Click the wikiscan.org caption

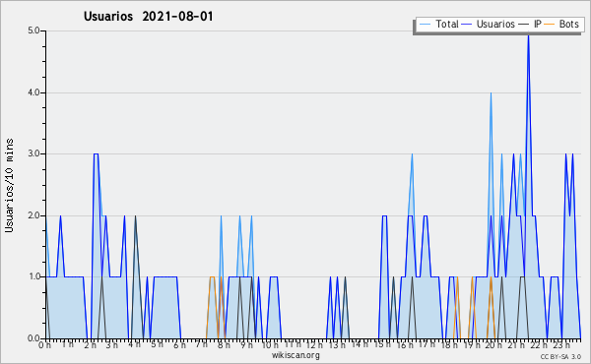295,355
